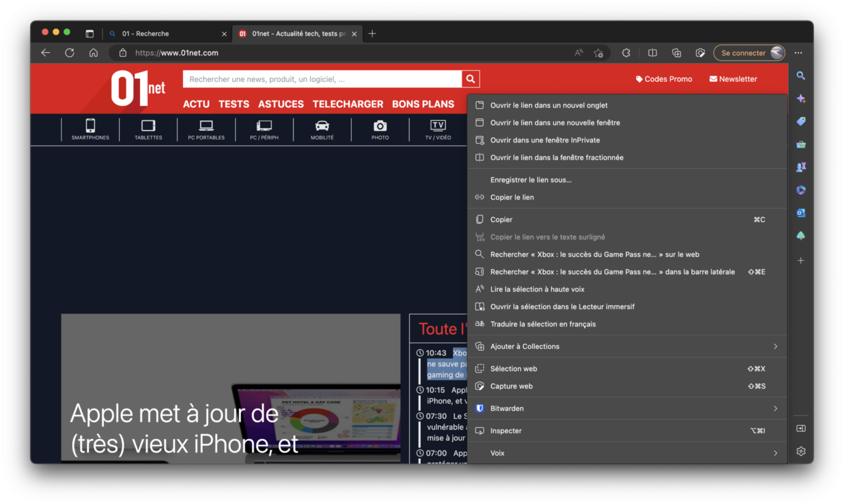View site information lock icon
This screenshot has width=844, height=504.
(x=123, y=53)
